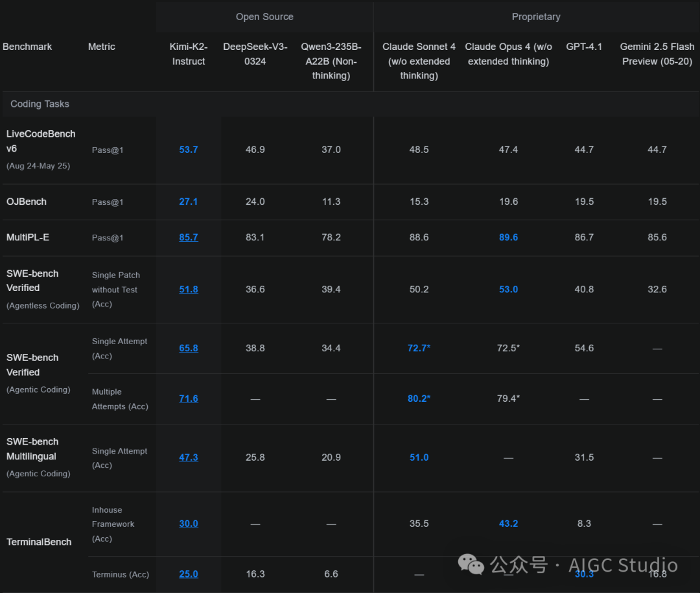The image size is (700, 593).
Task: Click the Coding Tasks section row
Action: coord(350,104)
